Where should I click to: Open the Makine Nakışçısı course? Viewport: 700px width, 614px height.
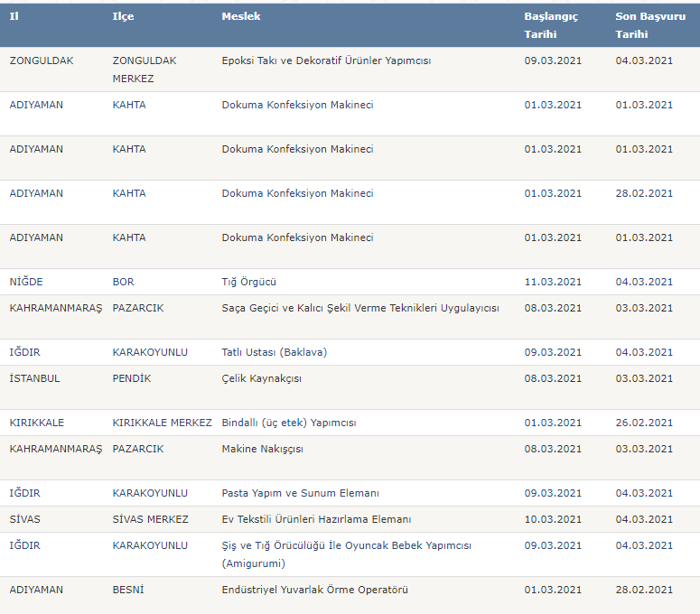click(x=262, y=450)
